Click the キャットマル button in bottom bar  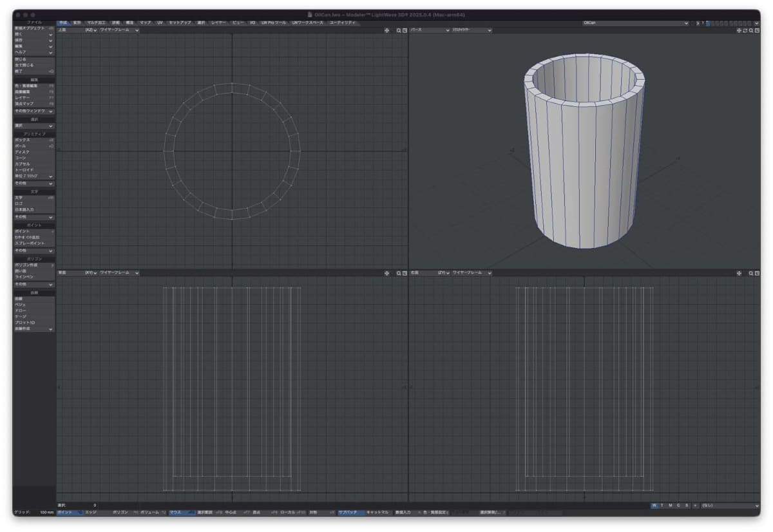[x=379, y=512]
